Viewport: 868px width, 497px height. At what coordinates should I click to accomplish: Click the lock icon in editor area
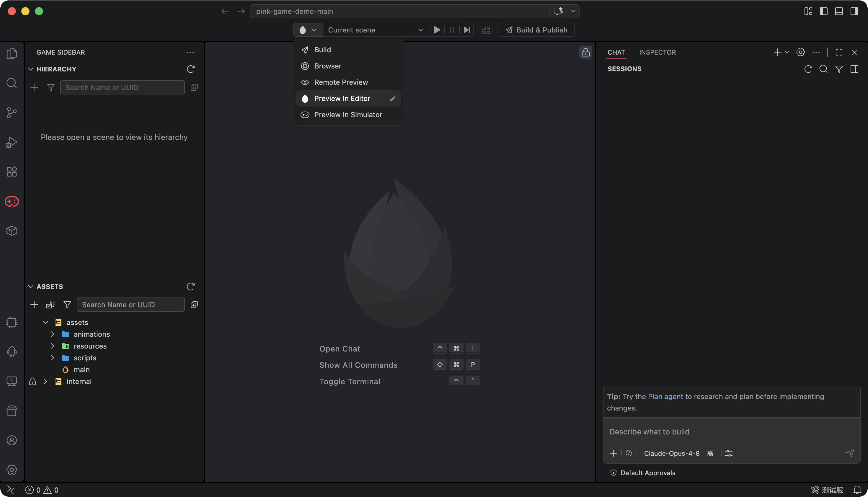585,52
